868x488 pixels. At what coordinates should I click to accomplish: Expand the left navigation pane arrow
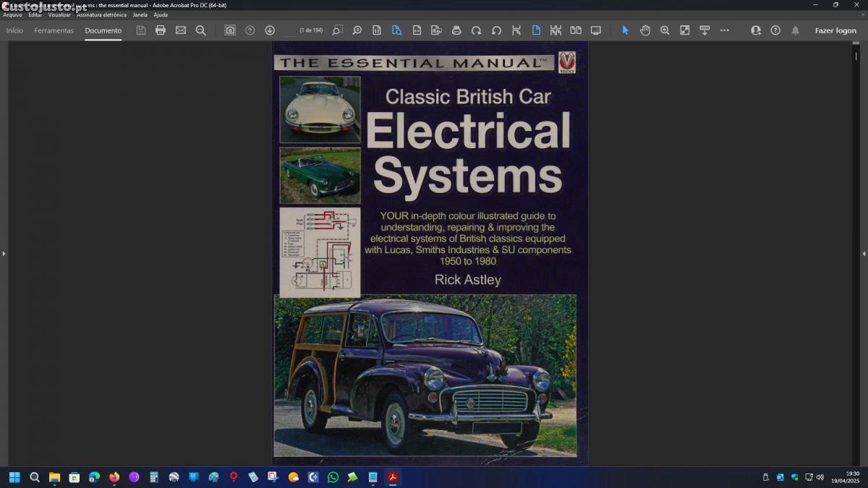click(x=4, y=254)
